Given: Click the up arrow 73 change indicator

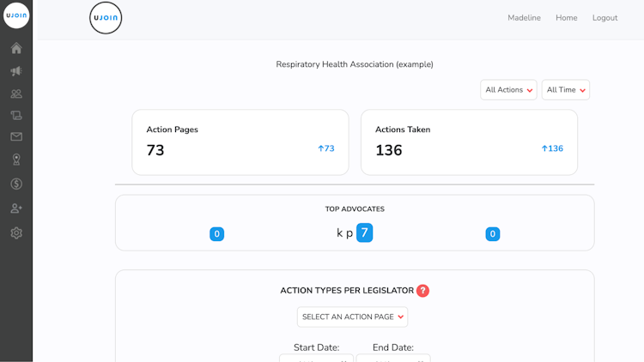Looking at the screenshot, I should point(326,148).
